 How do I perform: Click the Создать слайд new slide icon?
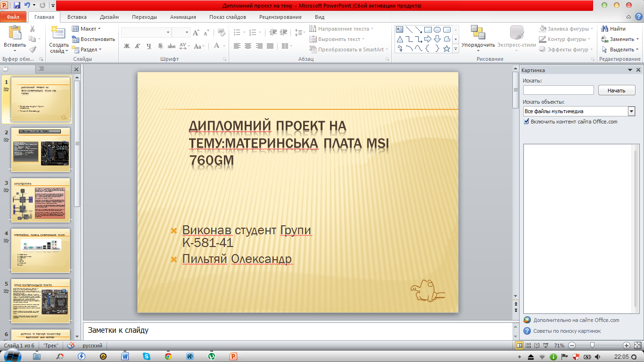tap(58, 33)
